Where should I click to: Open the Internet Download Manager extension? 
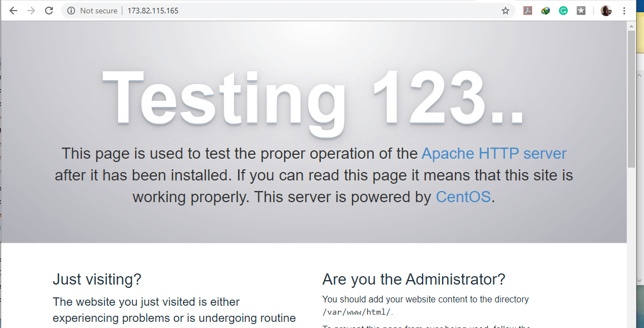coord(546,11)
